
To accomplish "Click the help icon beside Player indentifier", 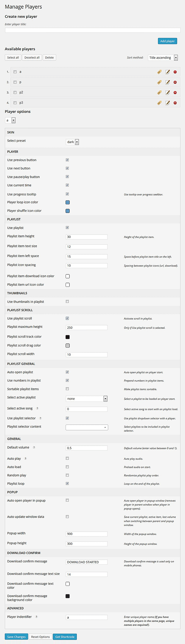I will pyautogui.click(x=37, y=617).
